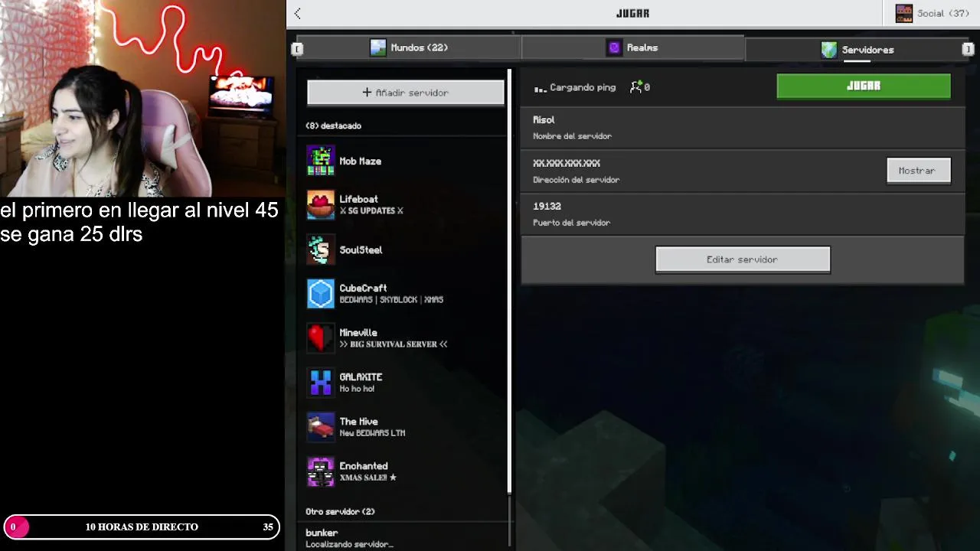Switch to the Mundos (22) tab
This screenshot has width=980, height=551.
pos(408,47)
